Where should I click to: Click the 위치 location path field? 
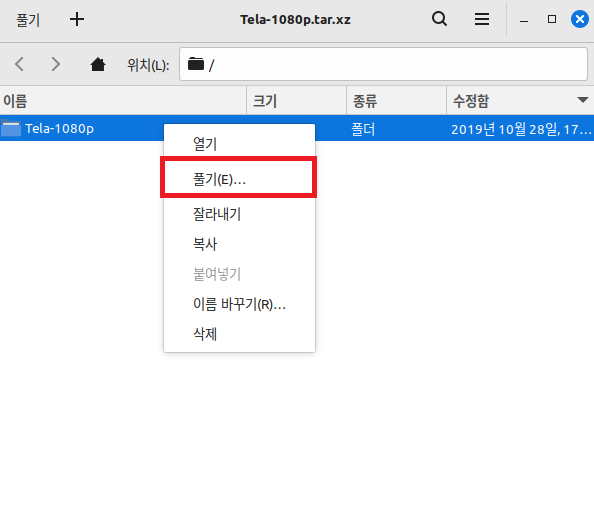[383, 64]
